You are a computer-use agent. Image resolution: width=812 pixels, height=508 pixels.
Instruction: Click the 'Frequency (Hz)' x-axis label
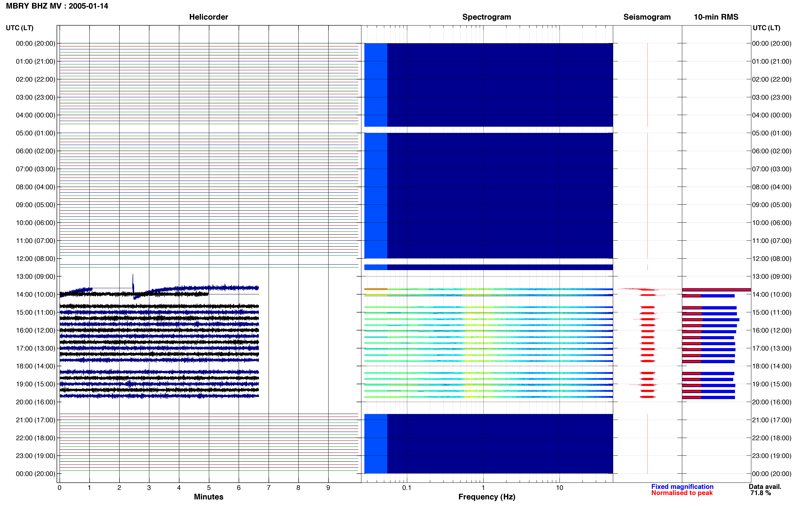tap(487, 497)
